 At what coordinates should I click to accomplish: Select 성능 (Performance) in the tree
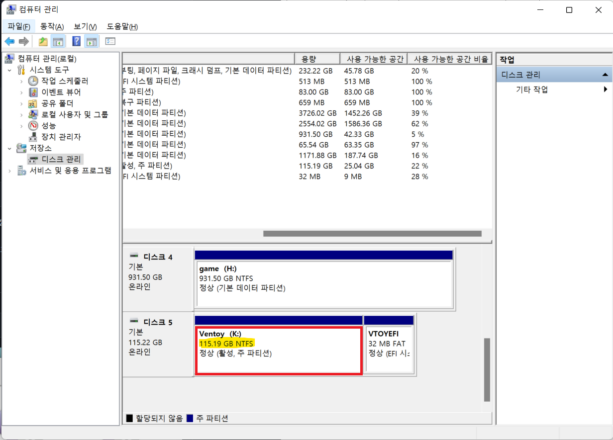pyautogui.click(x=48, y=126)
